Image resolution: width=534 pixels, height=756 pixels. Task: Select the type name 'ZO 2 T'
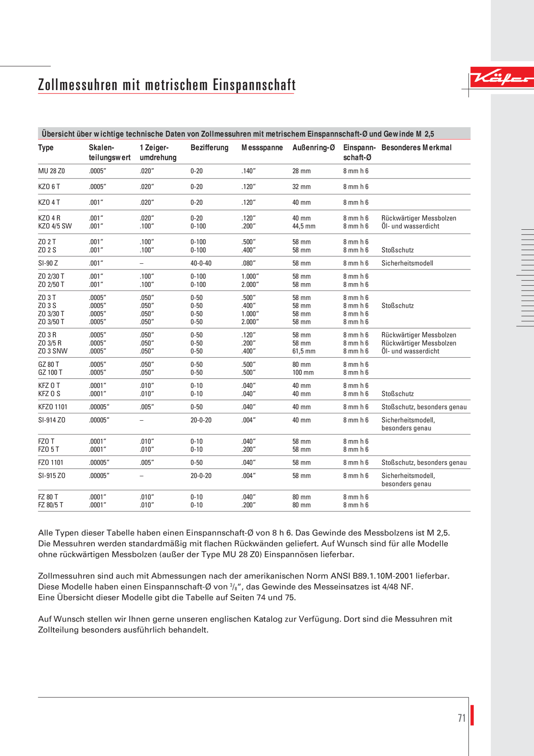pyautogui.click(x=47, y=242)
